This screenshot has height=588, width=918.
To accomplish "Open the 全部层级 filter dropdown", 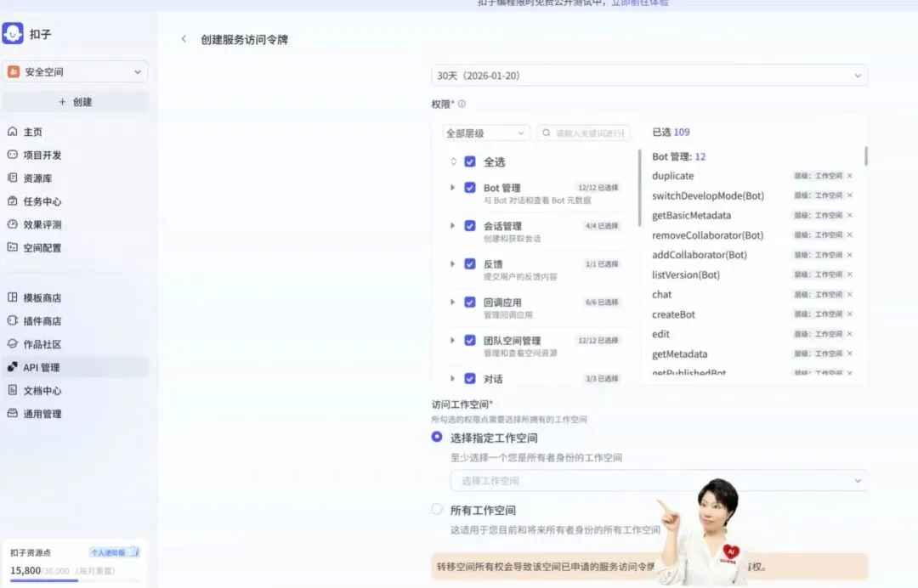I will [x=486, y=133].
